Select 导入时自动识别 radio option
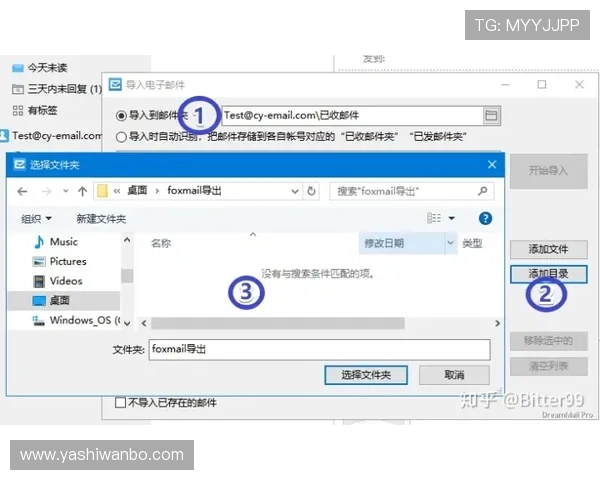This screenshot has height=480, width=600. 121,137
